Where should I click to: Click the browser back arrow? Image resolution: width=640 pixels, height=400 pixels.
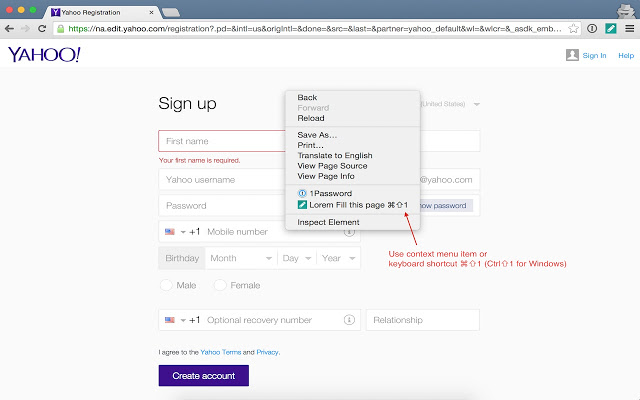click(x=9, y=29)
